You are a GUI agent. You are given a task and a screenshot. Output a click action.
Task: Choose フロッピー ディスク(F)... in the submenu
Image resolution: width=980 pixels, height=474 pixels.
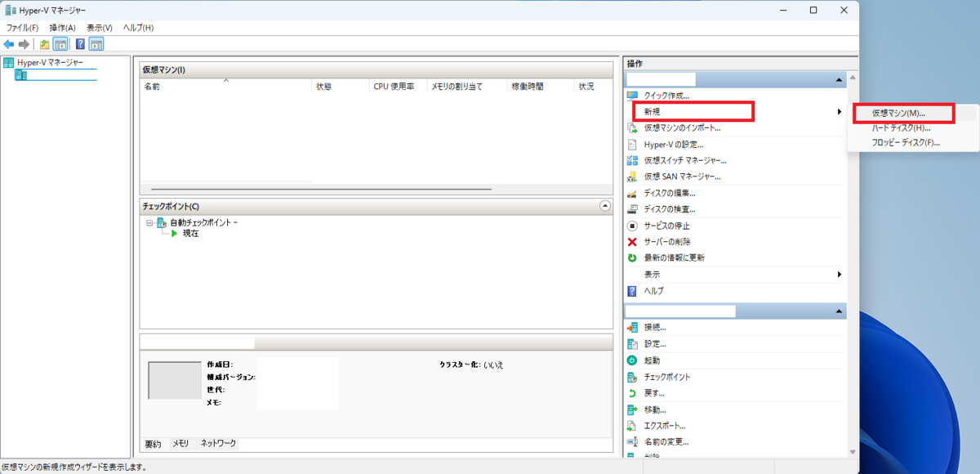click(x=906, y=142)
